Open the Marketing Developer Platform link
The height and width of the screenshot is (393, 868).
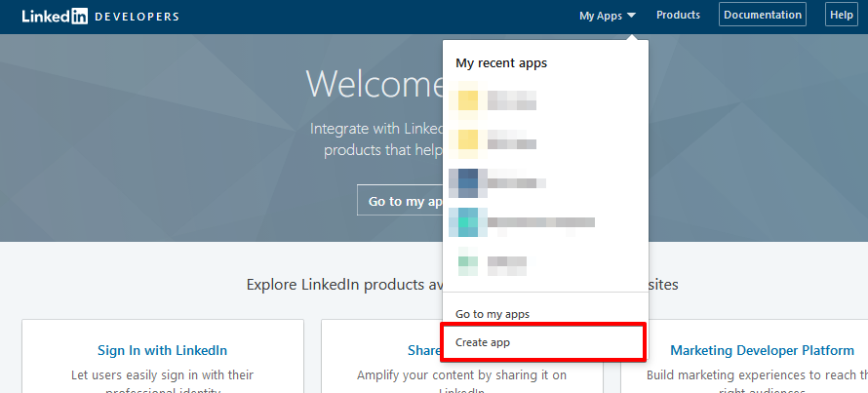(762, 350)
